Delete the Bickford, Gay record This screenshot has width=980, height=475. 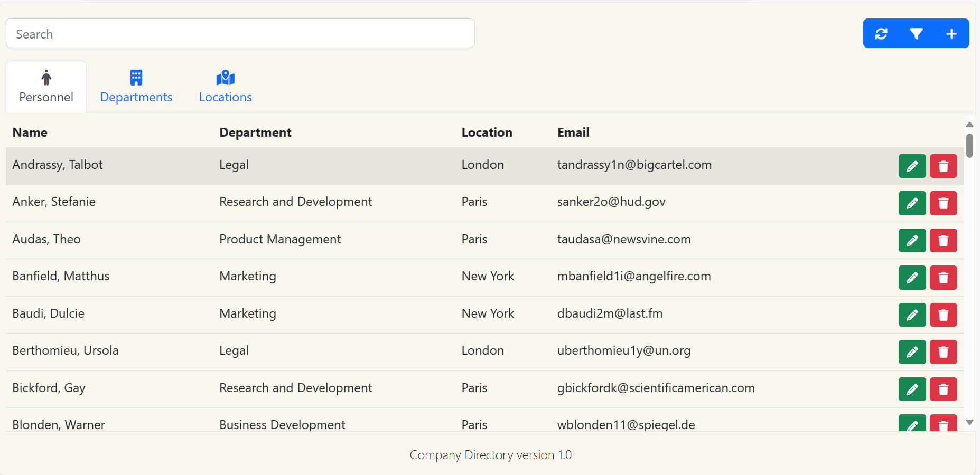943,389
